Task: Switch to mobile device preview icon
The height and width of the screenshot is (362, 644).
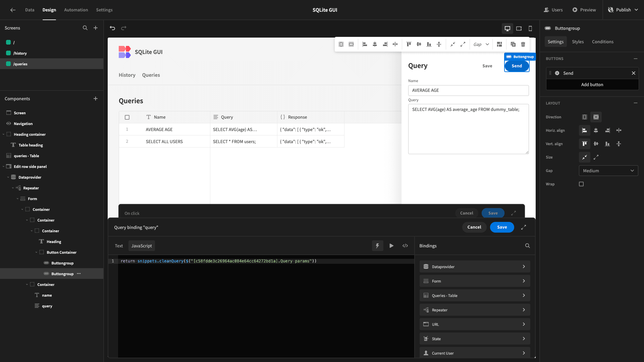Action: coord(530,28)
